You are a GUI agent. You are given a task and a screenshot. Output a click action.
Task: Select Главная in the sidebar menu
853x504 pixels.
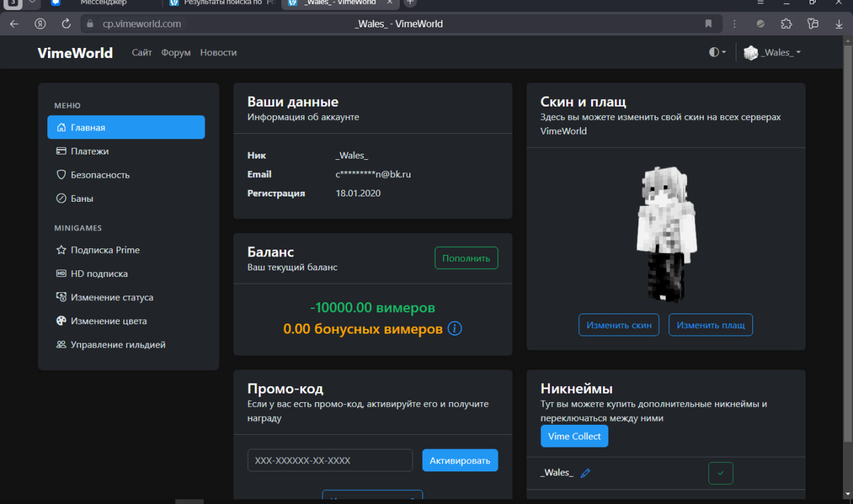point(126,127)
